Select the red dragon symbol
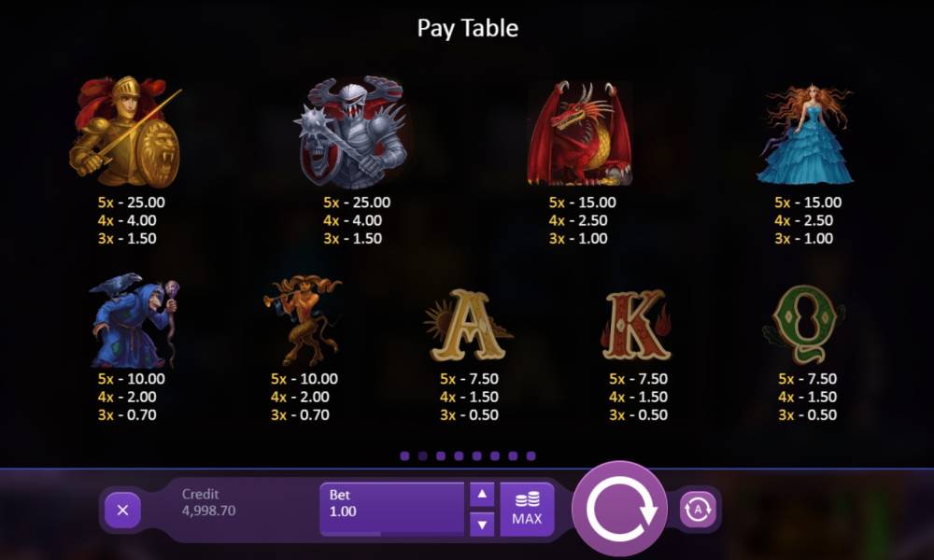Screen dimensions: 934x560 tap(579, 133)
